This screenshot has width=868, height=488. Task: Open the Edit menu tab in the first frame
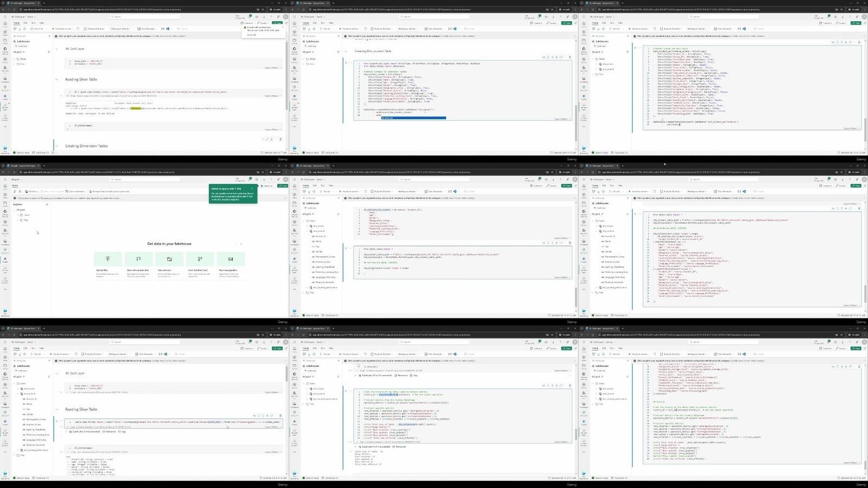coord(25,23)
